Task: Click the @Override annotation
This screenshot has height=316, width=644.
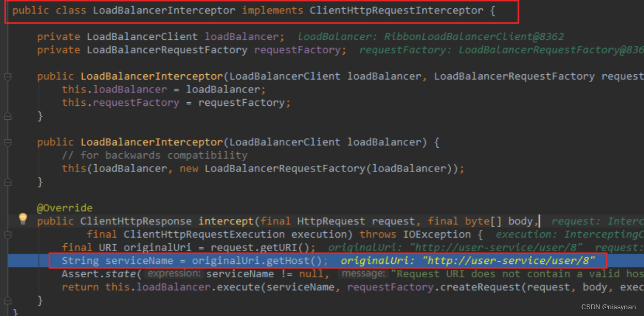Action: 65,208
